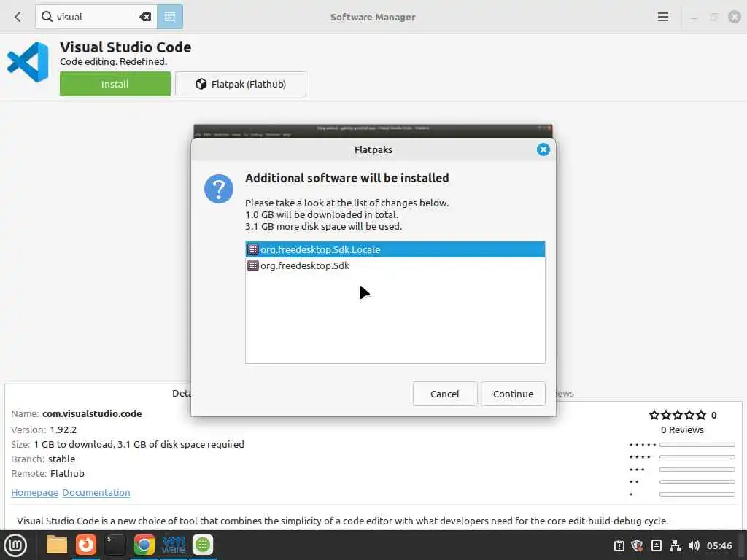Close the Flatpaks dialog
This screenshot has height=560, width=747.
coord(543,149)
